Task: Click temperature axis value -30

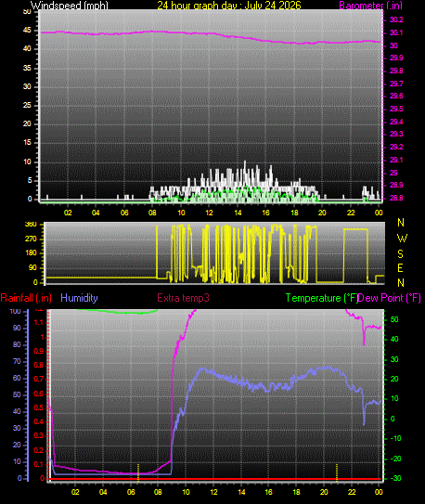Action: click(395, 478)
